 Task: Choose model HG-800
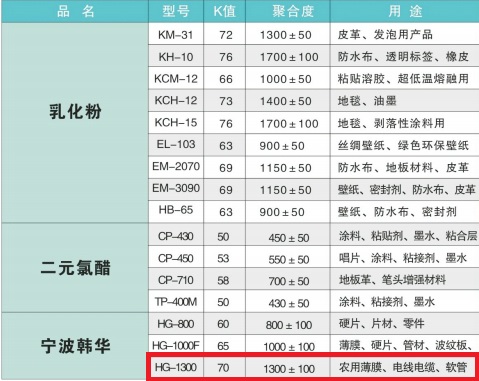point(176,324)
